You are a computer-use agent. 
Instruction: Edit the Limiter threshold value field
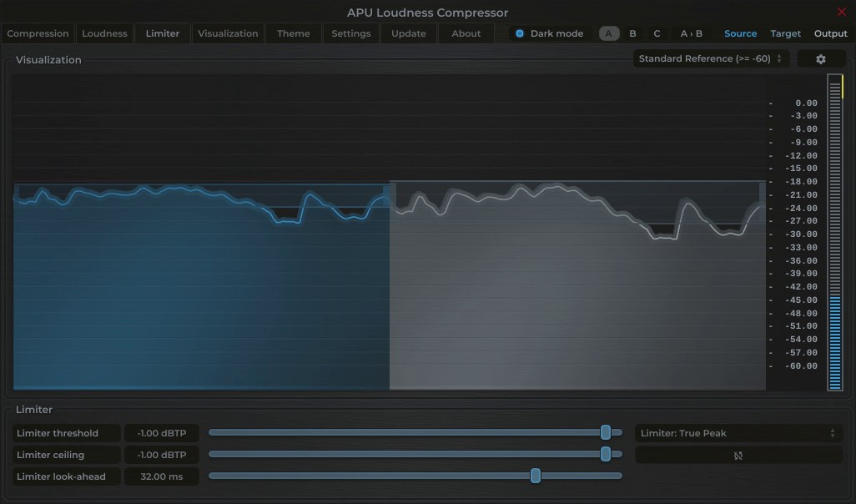(161, 433)
